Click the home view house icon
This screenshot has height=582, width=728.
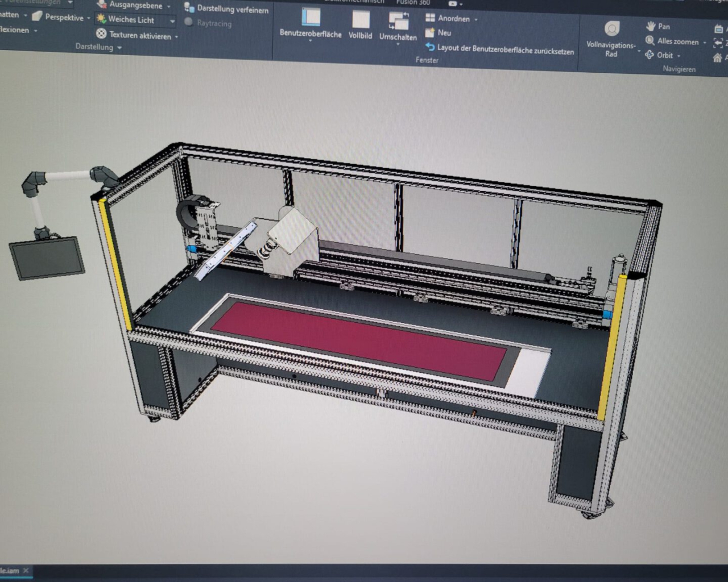pos(718,57)
